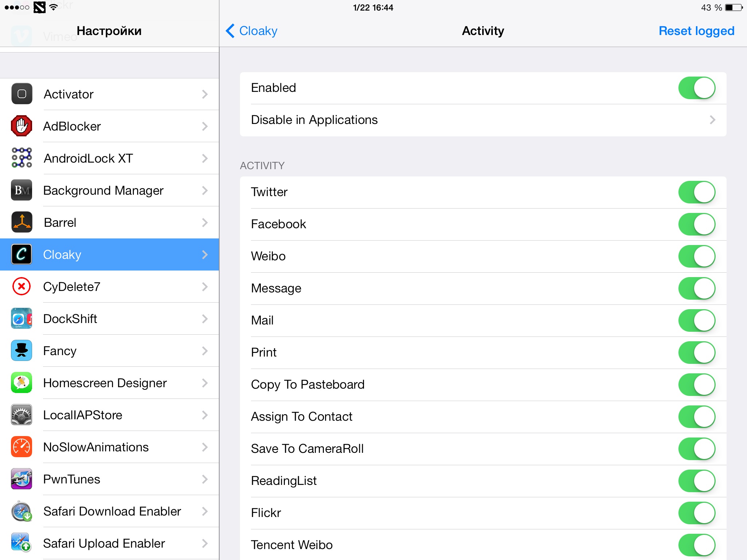Image resolution: width=747 pixels, height=560 pixels.
Task: Tap the Barrel icon
Action: click(x=22, y=222)
